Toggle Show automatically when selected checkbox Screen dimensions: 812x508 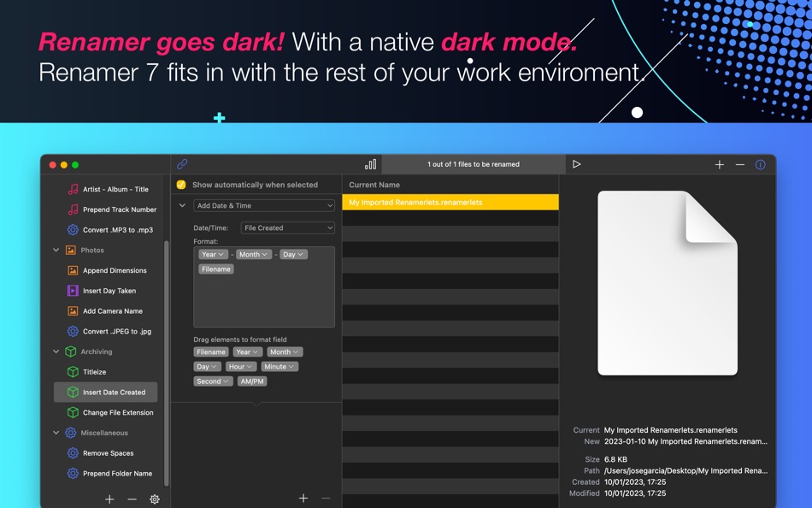(x=181, y=185)
